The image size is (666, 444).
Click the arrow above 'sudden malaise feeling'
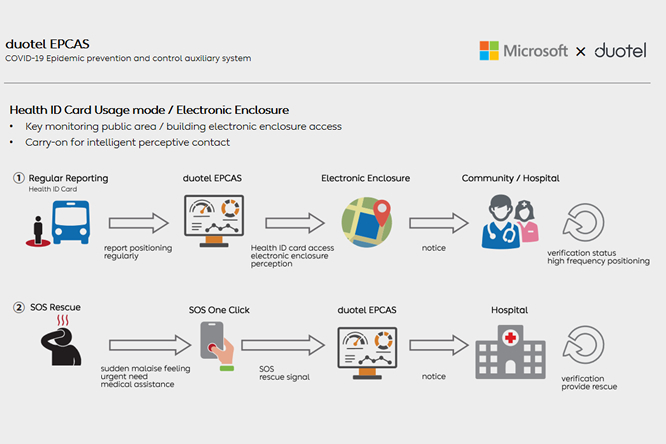click(x=150, y=345)
